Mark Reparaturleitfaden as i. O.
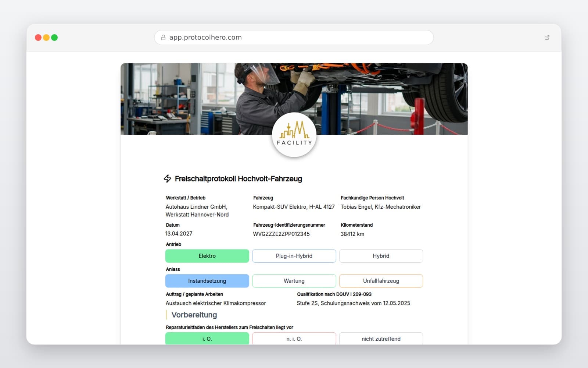 (x=207, y=339)
